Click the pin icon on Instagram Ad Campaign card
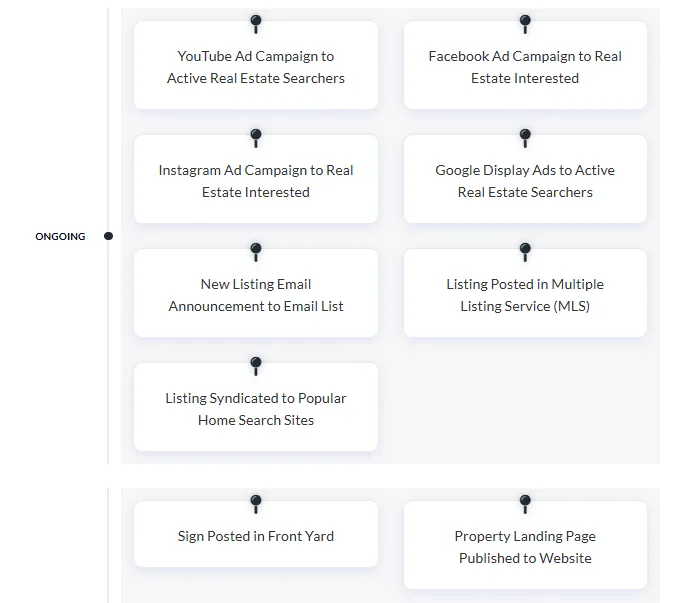The image size is (679, 603). (256, 138)
